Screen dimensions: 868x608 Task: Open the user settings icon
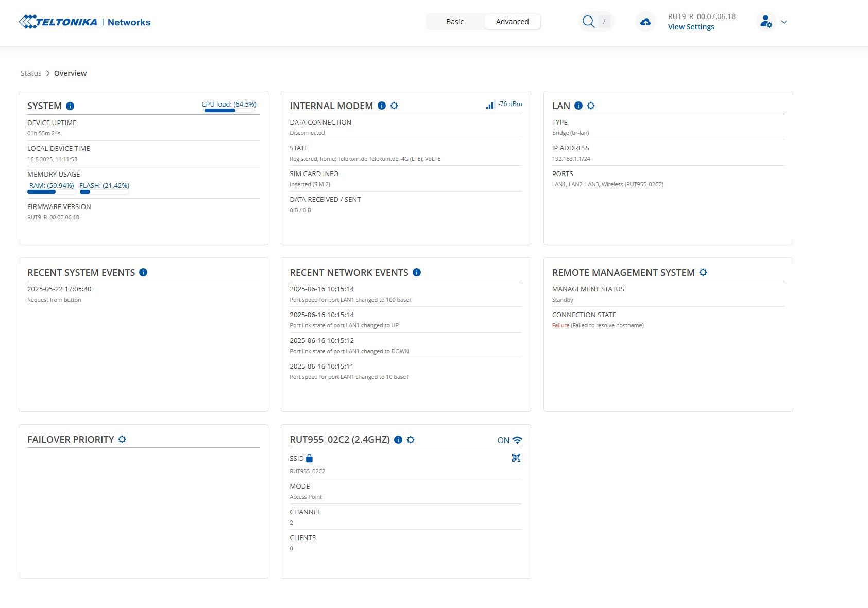pyautogui.click(x=766, y=22)
